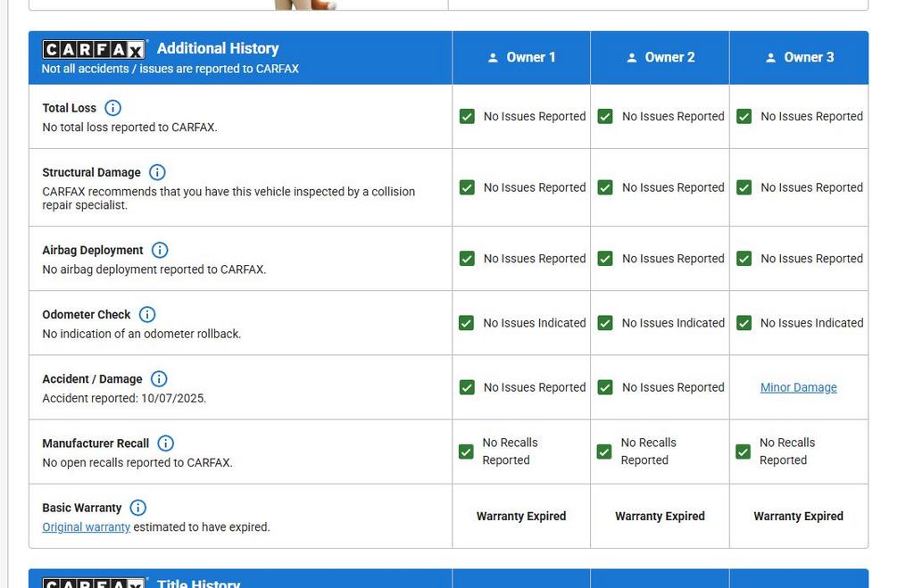Open the Airbag Deployment info icon
The width and height of the screenshot is (914, 588).
[160, 250]
